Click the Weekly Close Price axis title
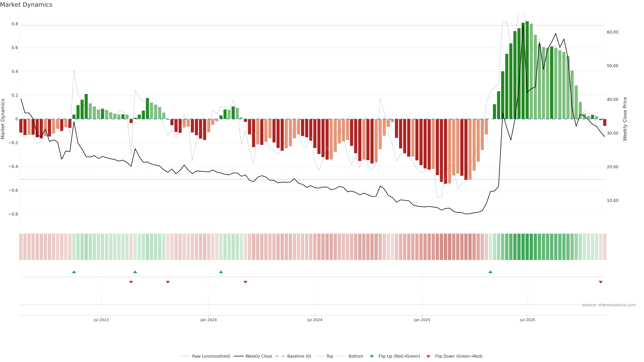 pyautogui.click(x=625, y=119)
